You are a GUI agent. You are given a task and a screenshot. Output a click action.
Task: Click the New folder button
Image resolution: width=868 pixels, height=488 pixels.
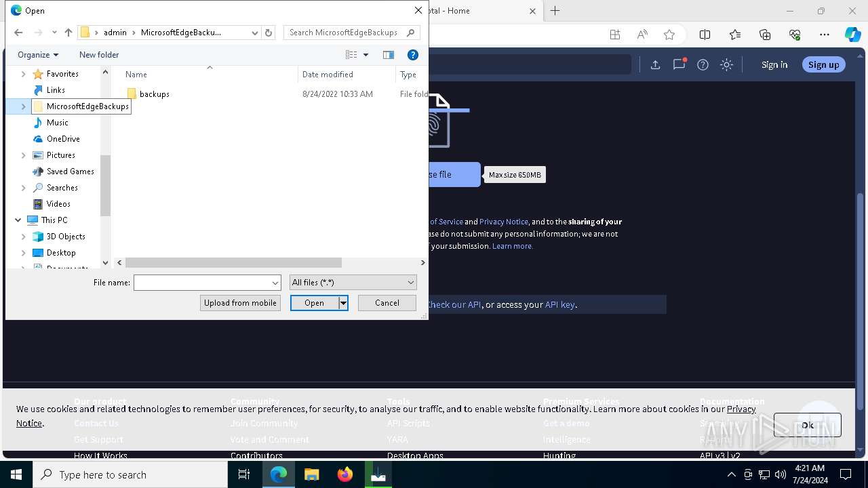[99, 55]
